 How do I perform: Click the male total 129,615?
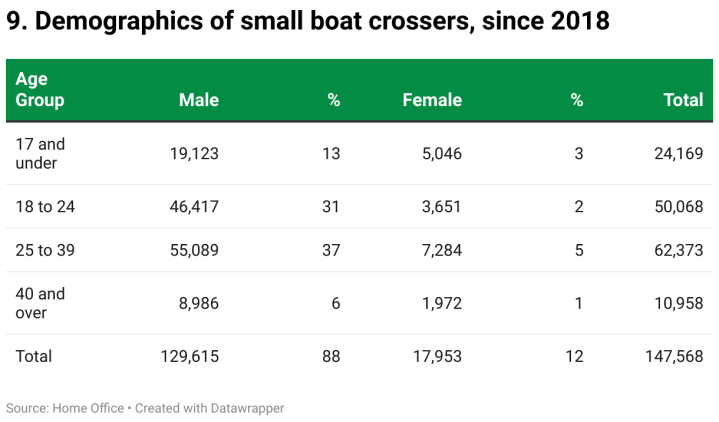click(190, 356)
